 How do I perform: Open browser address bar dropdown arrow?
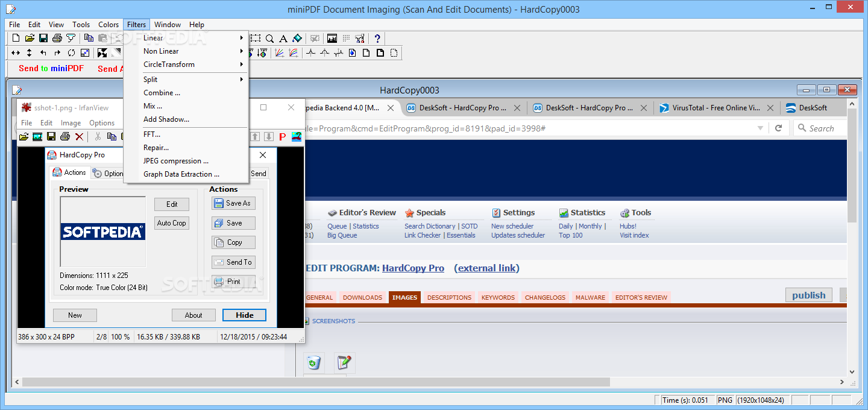pyautogui.click(x=761, y=128)
